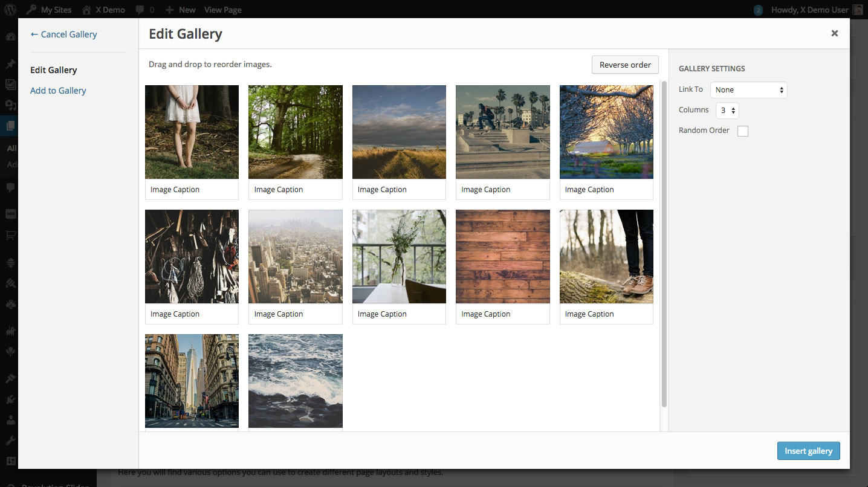The height and width of the screenshot is (487, 868).
Task: Click the X Demo home icon
Action: point(86,10)
